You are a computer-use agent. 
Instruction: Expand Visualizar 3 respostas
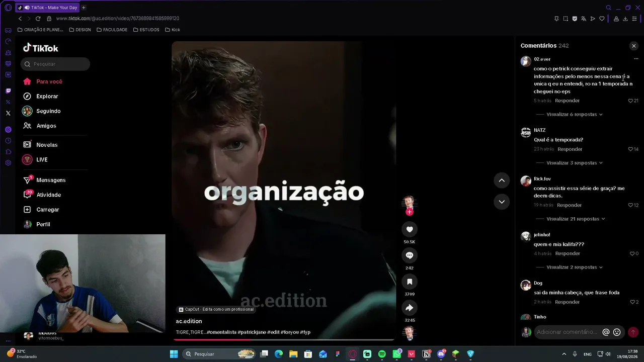[x=574, y=163]
